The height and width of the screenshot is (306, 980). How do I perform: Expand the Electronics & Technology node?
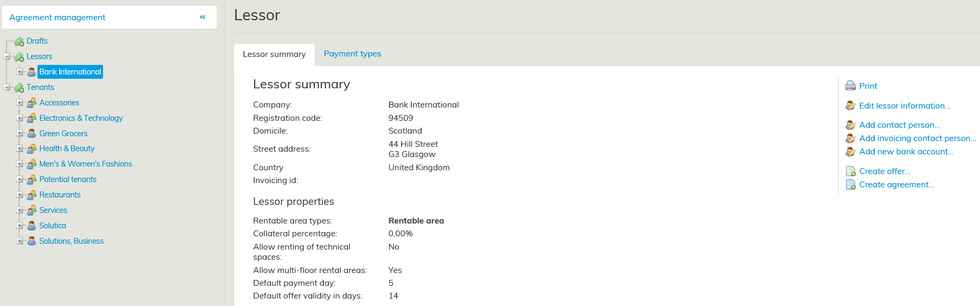click(x=20, y=118)
